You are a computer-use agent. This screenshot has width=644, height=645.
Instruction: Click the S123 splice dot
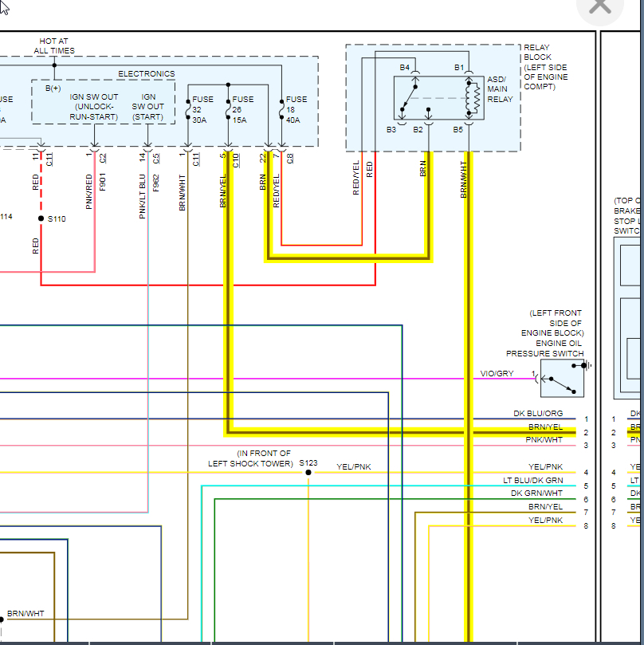click(308, 472)
